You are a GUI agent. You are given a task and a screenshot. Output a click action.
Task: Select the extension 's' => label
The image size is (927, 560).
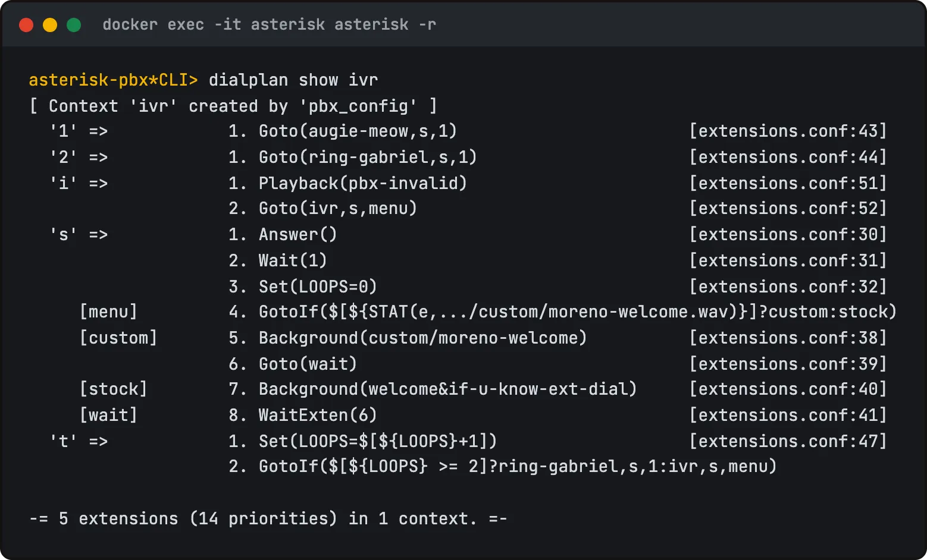pos(79,235)
